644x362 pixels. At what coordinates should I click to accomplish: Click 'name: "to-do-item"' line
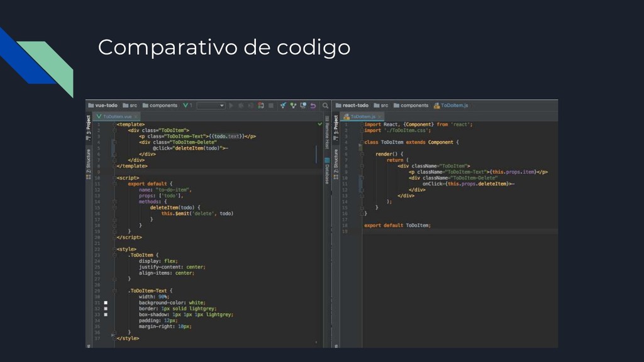tap(165, 190)
